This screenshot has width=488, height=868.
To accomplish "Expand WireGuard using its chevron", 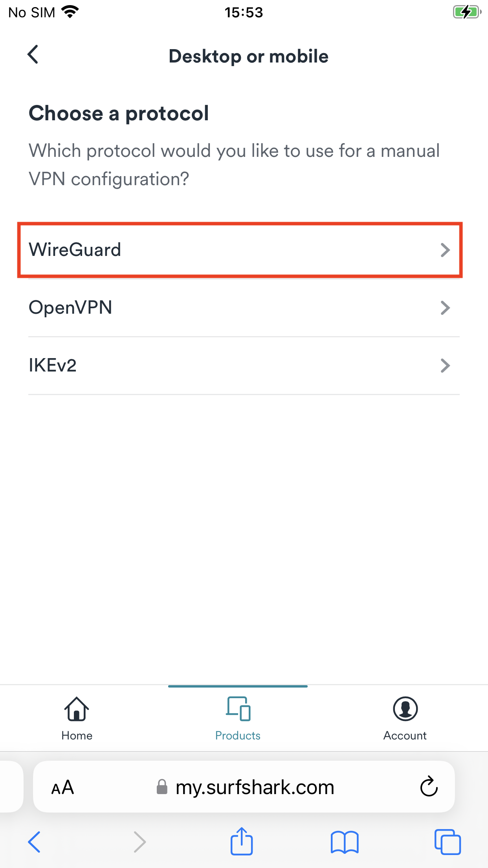I will [x=445, y=250].
